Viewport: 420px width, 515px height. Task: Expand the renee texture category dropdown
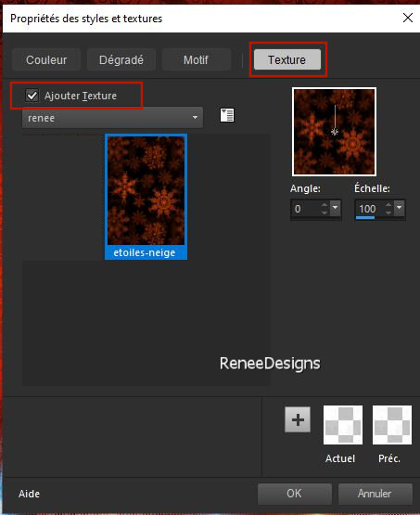pyautogui.click(x=112, y=118)
